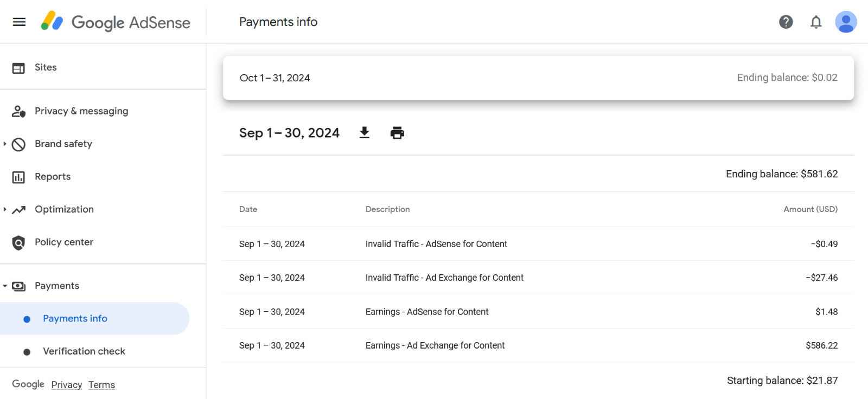Image resolution: width=868 pixels, height=399 pixels.
Task: Open Policy center section
Action: [x=64, y=242]
